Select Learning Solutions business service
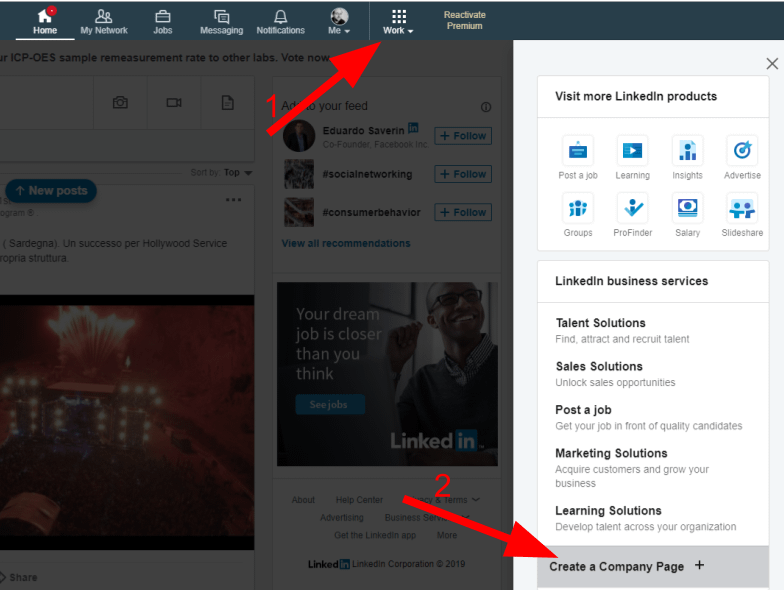 pos(646,518)
